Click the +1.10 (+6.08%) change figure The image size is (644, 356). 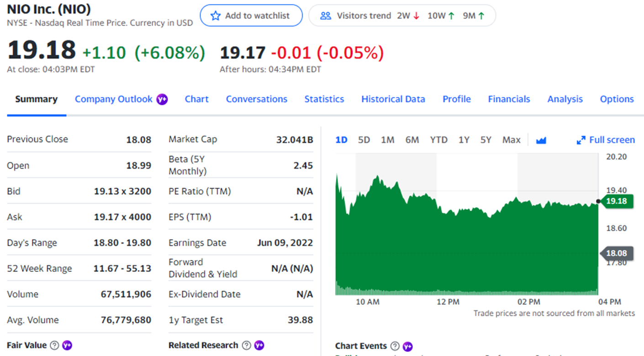click(x=143, y=53)
